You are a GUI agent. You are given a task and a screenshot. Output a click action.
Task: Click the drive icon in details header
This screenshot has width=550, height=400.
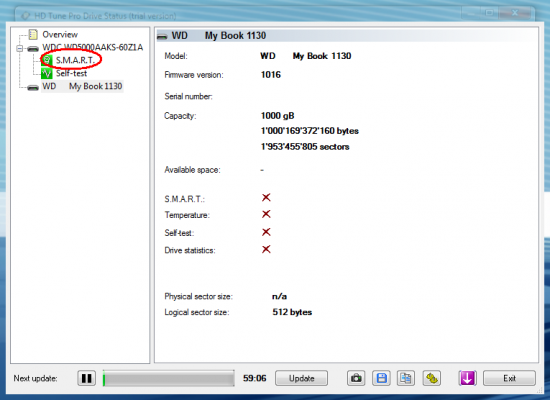pyautogui.click(x=162, y=36)
